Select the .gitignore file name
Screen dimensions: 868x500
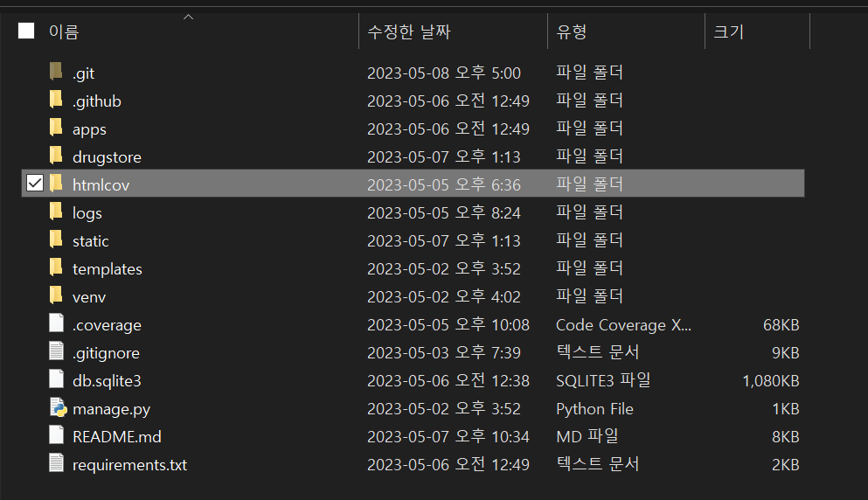tap(106, 353)
